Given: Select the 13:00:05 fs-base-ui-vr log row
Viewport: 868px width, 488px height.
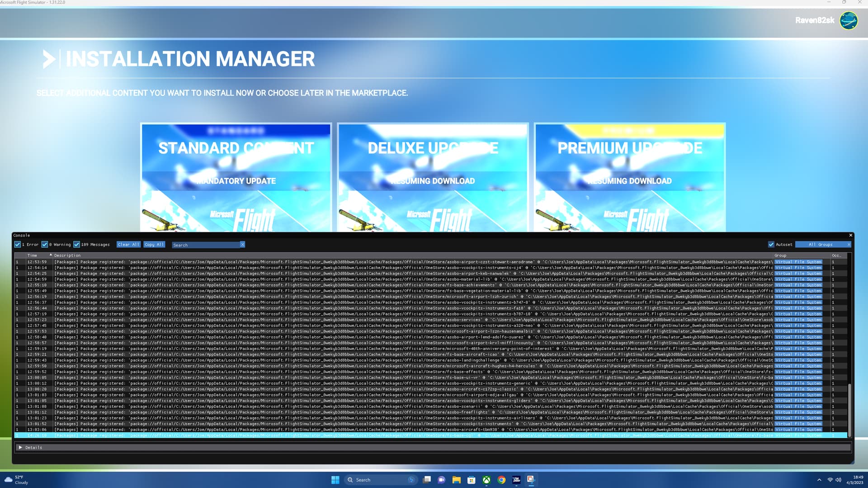Looking at the screenshot, I should pos(431,378).
